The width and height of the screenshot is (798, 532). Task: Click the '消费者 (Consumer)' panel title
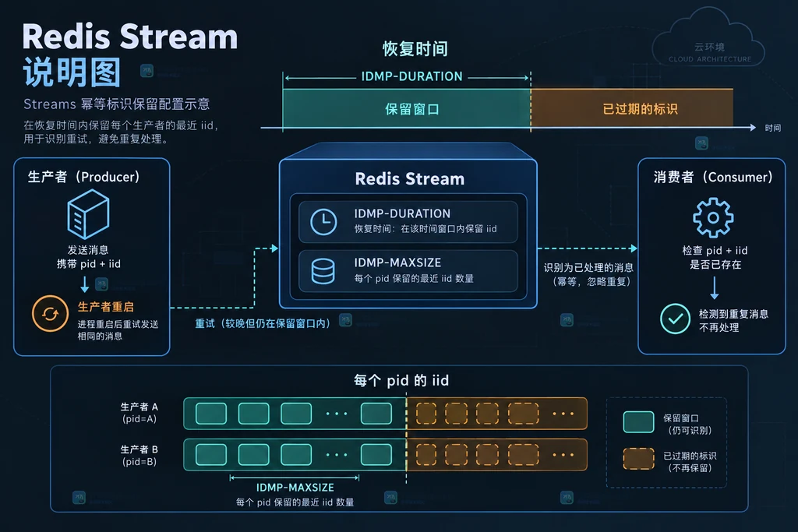click(712, 177)
